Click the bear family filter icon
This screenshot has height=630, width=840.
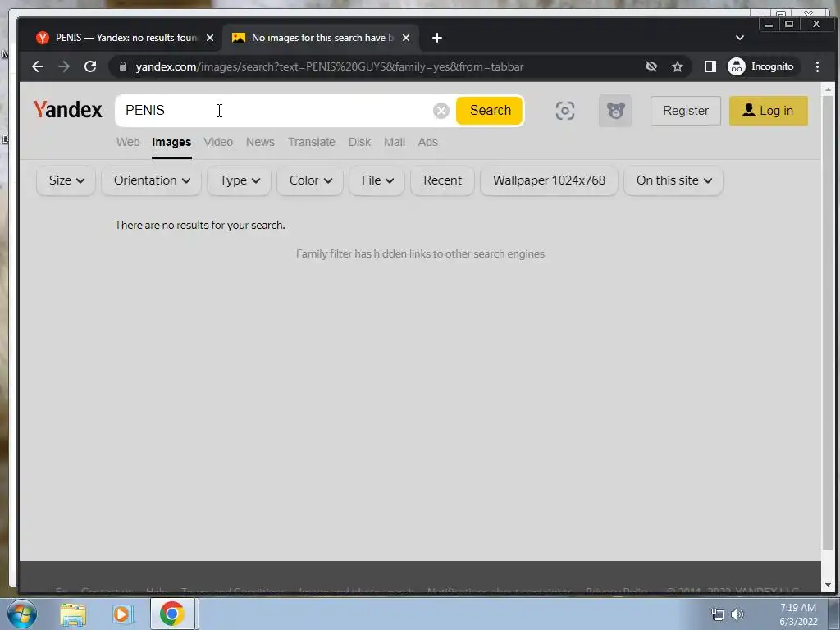(x=615, y=111)
